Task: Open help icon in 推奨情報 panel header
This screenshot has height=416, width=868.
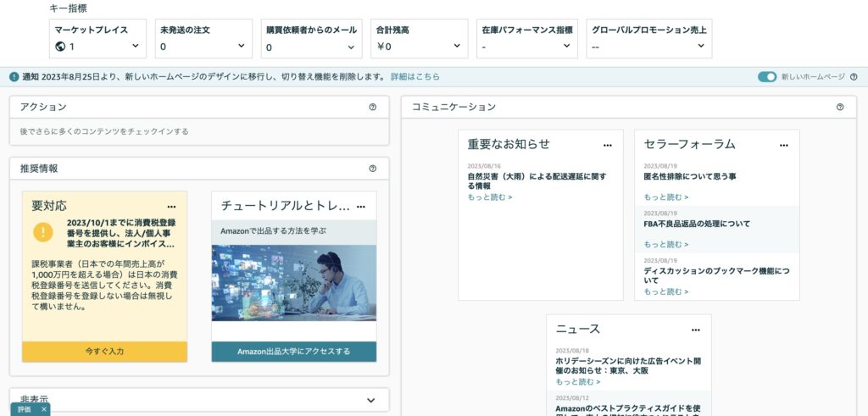Action: pos(373,169)
